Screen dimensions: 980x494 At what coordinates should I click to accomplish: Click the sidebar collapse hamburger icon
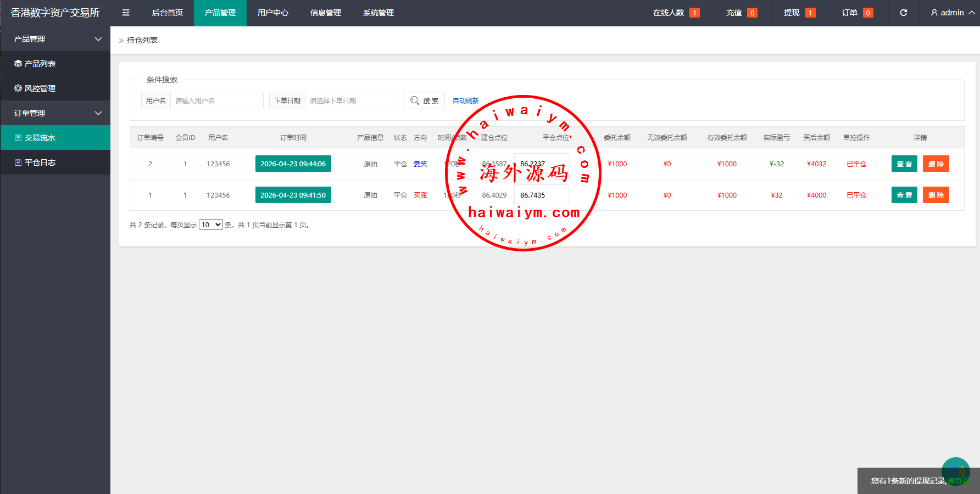pos(126,13)
